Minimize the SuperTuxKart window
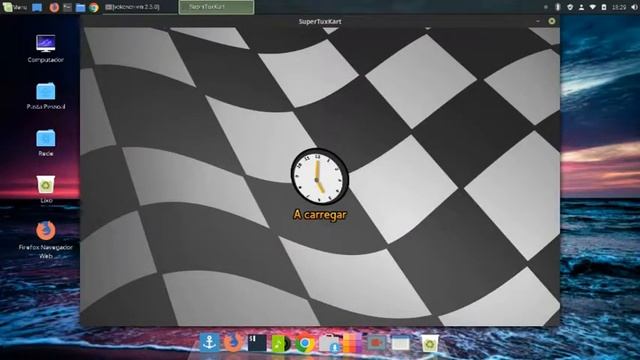640x360 pixels. pos(538,21)
